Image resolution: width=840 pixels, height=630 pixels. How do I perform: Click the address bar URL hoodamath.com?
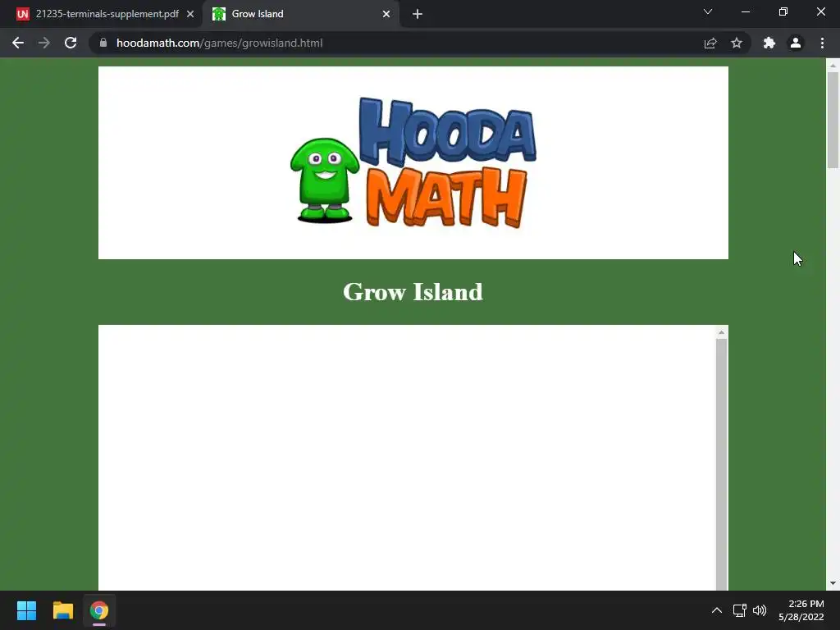(219, 43)
